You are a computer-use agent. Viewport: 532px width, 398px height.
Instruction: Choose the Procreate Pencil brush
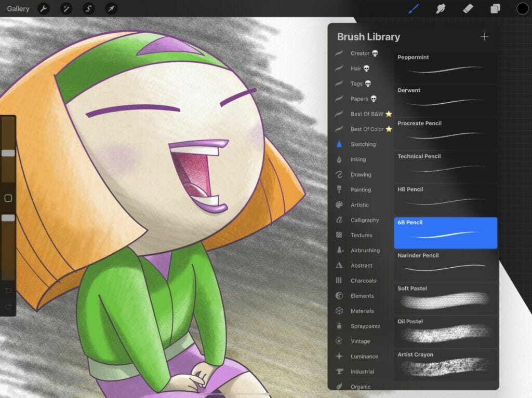point(445,134)
